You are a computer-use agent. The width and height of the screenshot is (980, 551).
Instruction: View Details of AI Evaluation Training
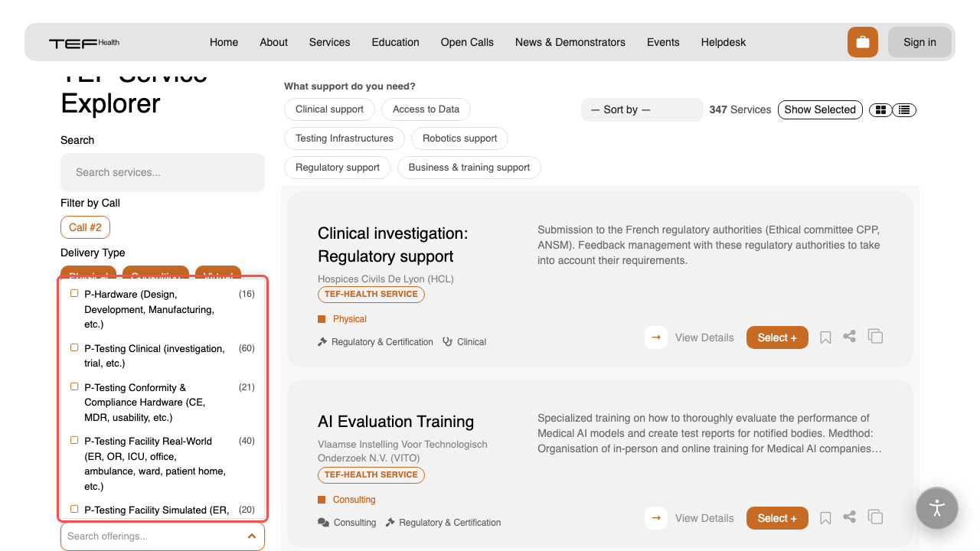click(x=704, y=518)
